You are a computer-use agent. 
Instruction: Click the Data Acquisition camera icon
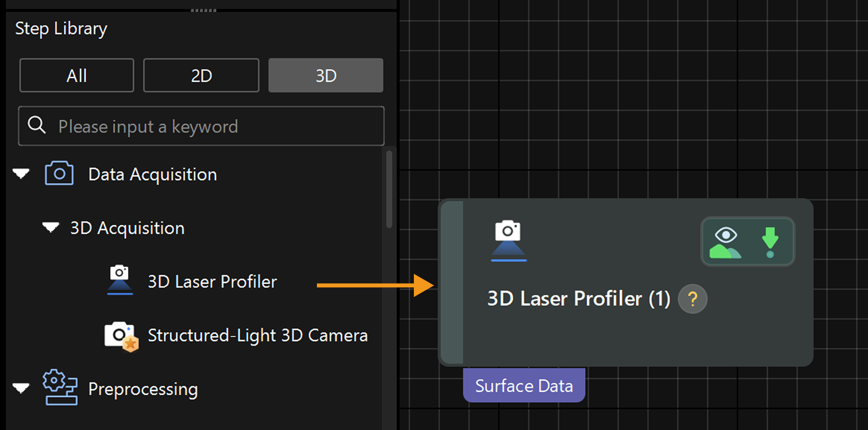click(x=59, y=173)
